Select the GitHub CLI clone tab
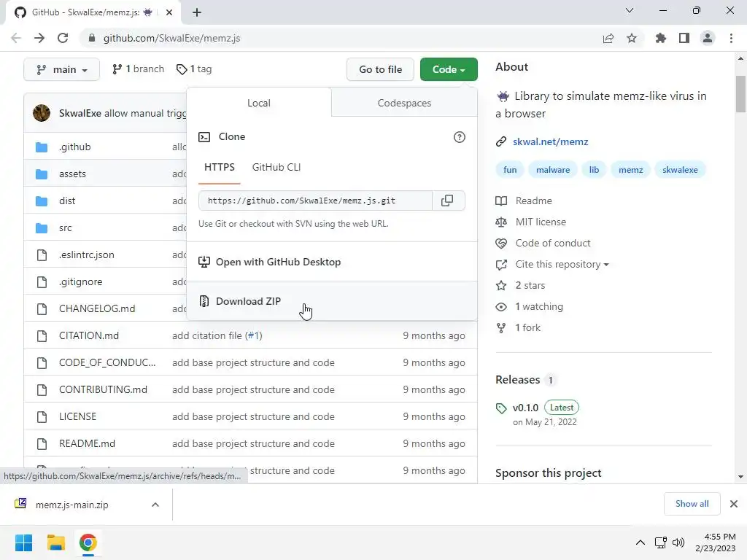 pyautogui.click(x=276, y=167)
